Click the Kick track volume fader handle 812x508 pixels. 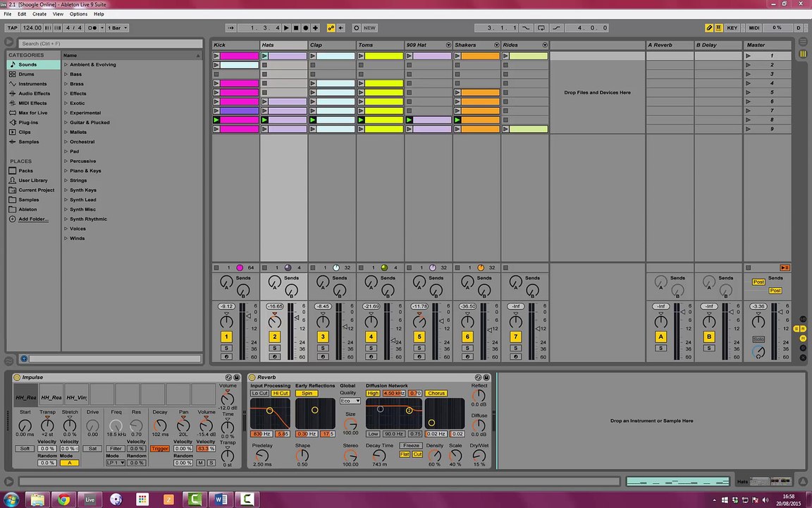[x=249, y=315]
